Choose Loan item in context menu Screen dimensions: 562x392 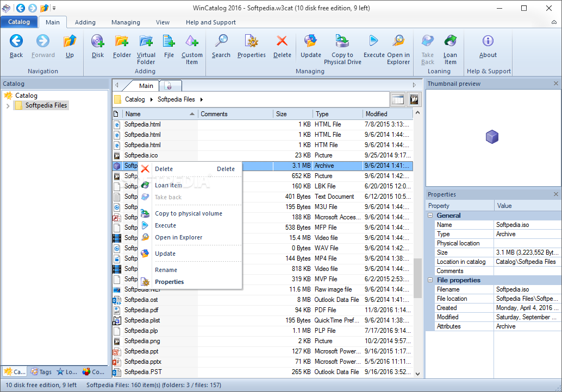point(190,185)
